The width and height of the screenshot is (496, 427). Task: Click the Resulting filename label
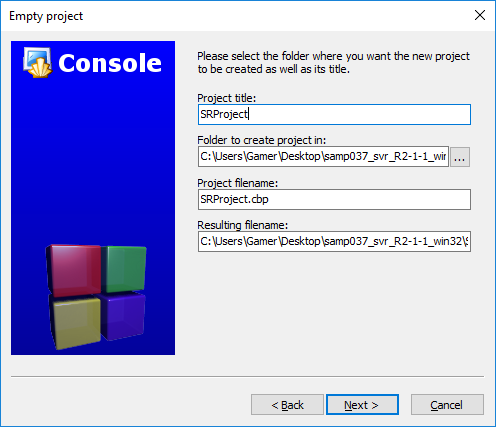click(242, 225)
